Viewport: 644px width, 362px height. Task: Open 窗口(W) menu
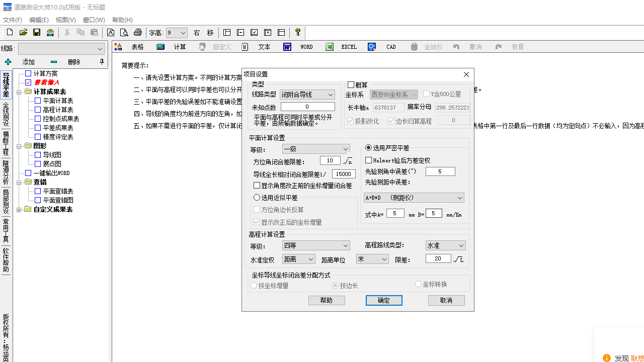[x=94, y=20]
